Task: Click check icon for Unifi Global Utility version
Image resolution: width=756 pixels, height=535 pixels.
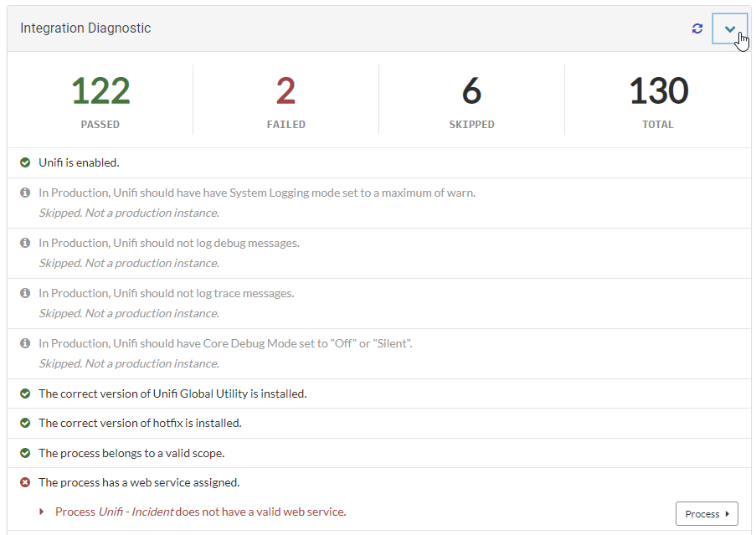Action: point(25,394)
